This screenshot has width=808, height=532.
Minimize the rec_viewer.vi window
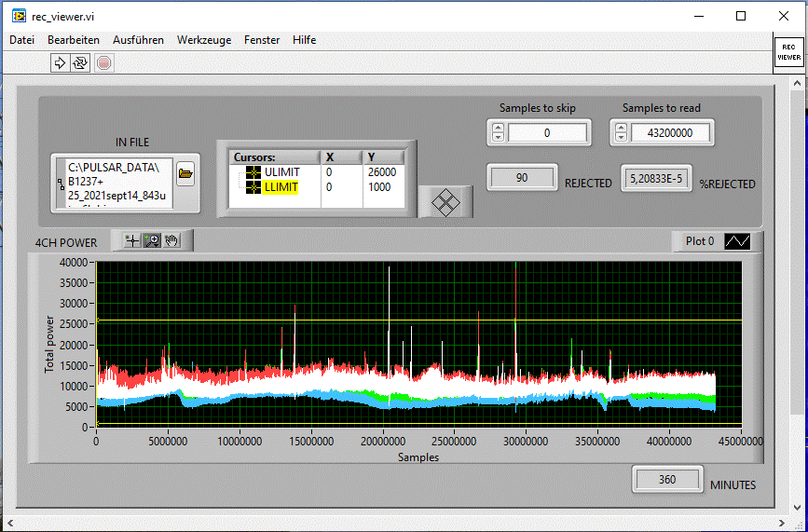pyautogui.click(x=698, y=16)
